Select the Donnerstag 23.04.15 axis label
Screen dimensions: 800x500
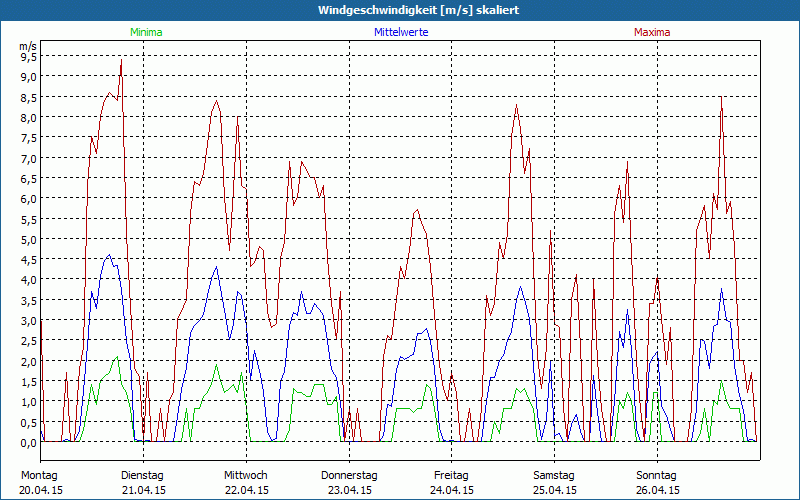pos(349,483)
